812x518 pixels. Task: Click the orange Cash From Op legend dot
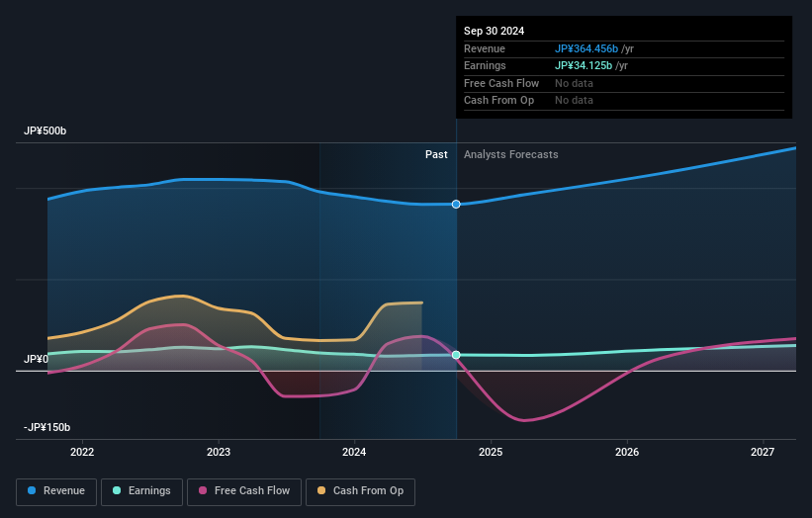click(x=321, y=490)
